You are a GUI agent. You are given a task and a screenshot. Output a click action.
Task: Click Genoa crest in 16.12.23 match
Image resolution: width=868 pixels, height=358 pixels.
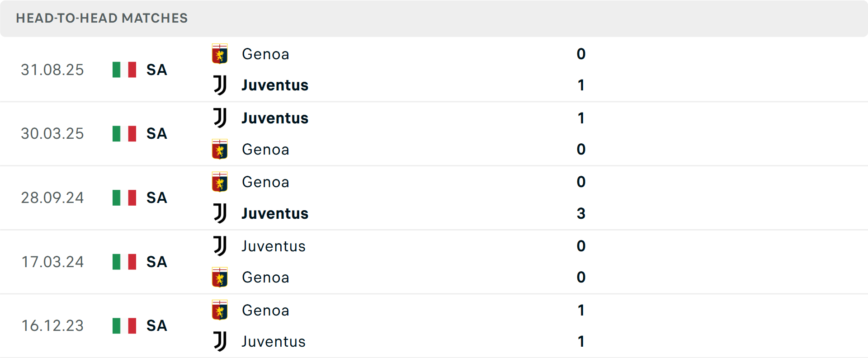click(220, 310)
